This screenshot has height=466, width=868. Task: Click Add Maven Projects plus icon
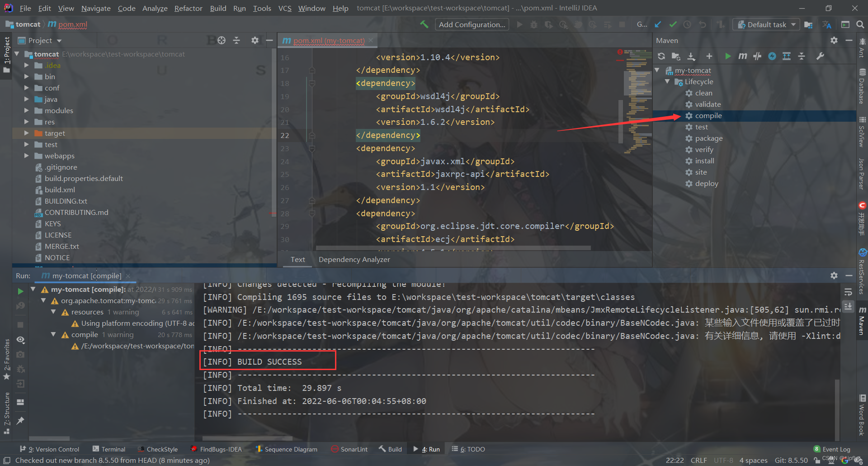tap(709, 56)
